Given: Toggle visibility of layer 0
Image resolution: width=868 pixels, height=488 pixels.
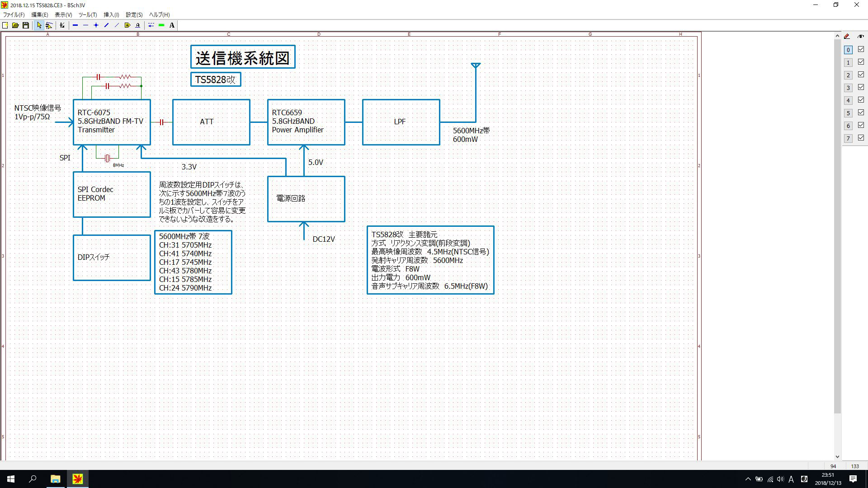Looking at the screenshot, I should (x=861, y=49).
